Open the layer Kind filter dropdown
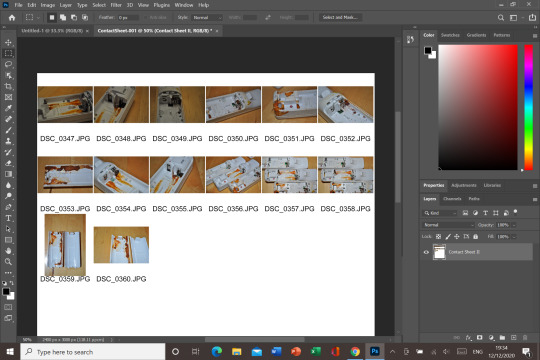The height and width of the screenshot is (360, 540). pos(440,213)
